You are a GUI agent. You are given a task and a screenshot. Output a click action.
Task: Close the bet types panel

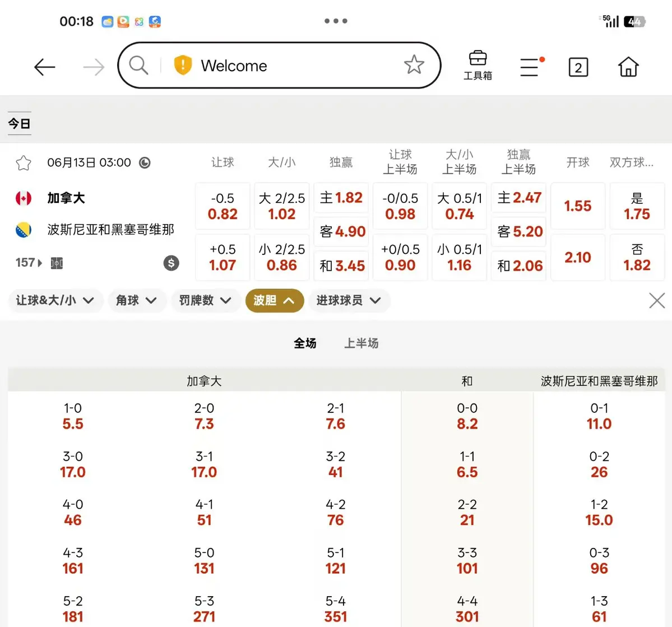point(657,300)
